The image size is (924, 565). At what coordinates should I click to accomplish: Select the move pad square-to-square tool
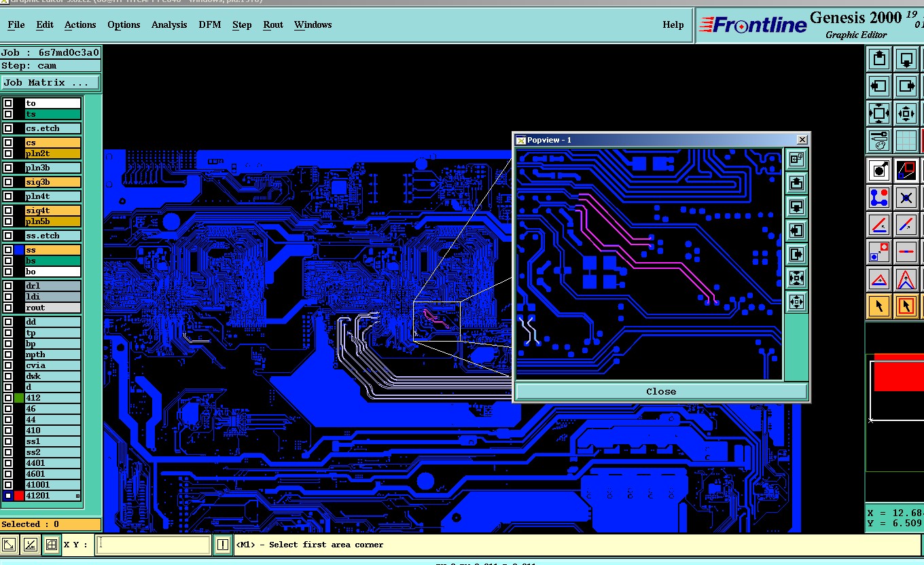pos(879,252)
